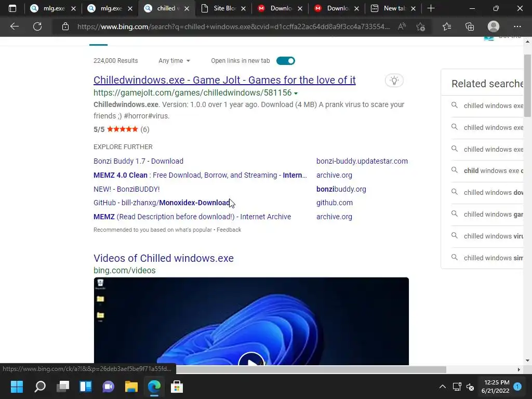The image size is (532, 399).
Task: Open the Favorites list
Action: tap(446, 26)
